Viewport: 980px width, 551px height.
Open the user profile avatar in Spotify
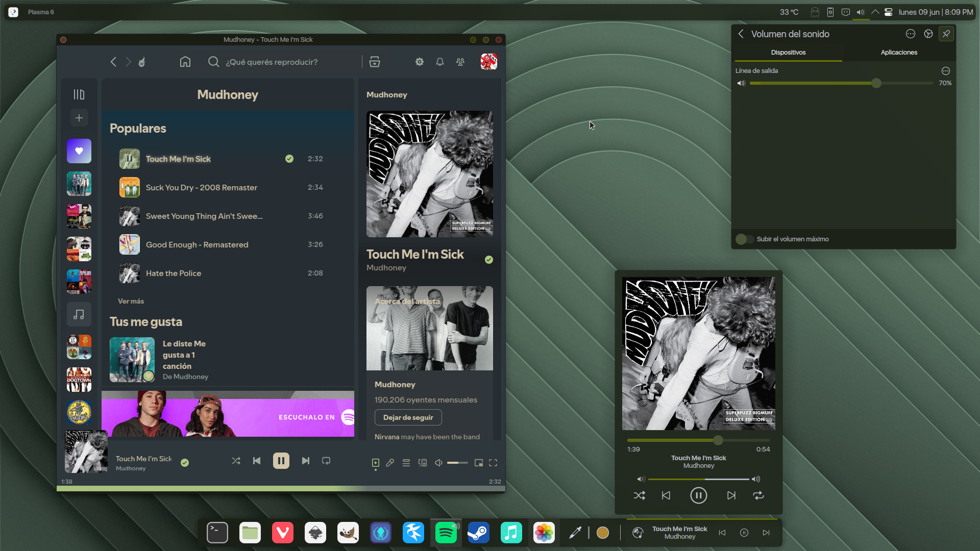coord(489,62)
